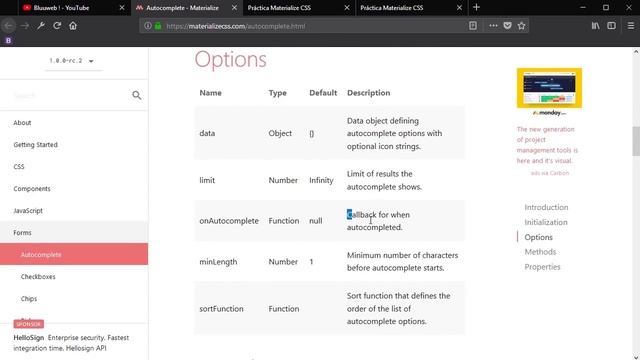Click the B bookmark in bookmarks bar
Screen dimensions: 640x360
pyautogui.click(x=8, y=40)
